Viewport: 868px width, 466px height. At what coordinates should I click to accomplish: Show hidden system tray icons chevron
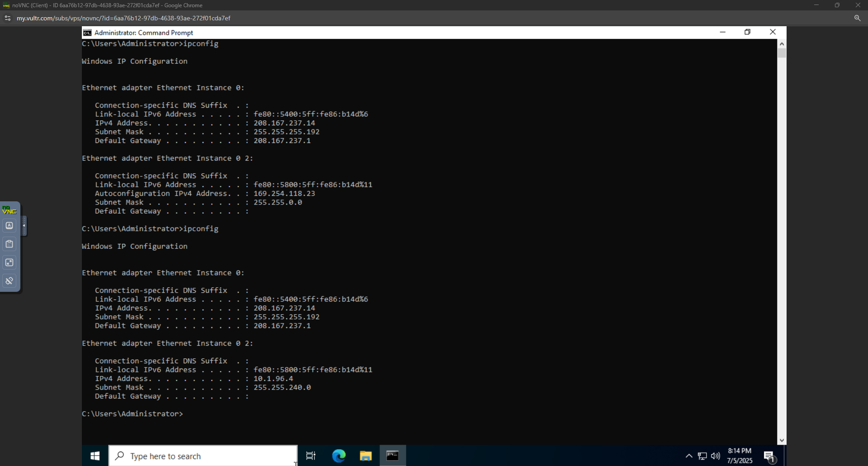coord(689,456)
